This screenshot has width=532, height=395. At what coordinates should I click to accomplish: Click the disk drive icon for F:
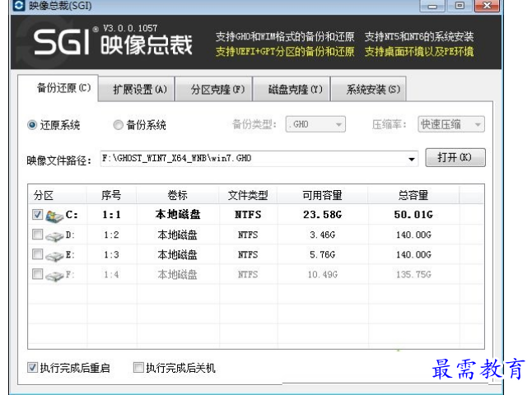(x=54, y=276)
